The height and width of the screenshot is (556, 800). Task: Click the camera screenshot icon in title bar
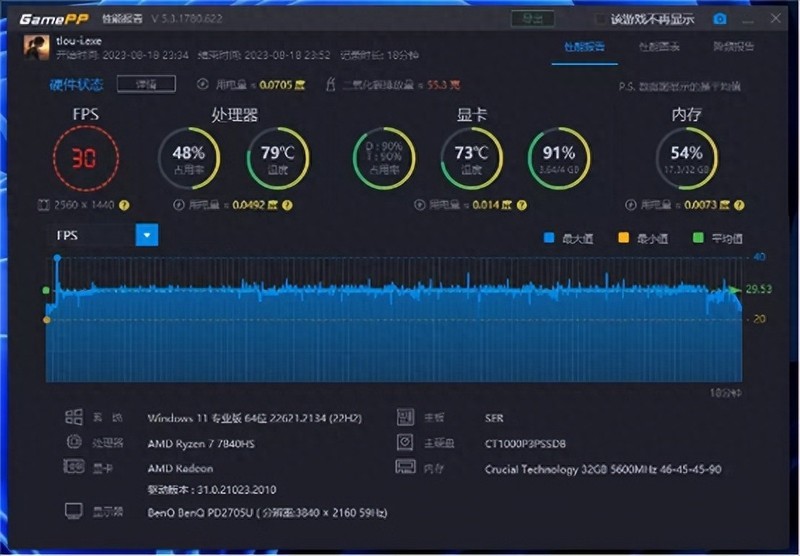tap(719, 19)
